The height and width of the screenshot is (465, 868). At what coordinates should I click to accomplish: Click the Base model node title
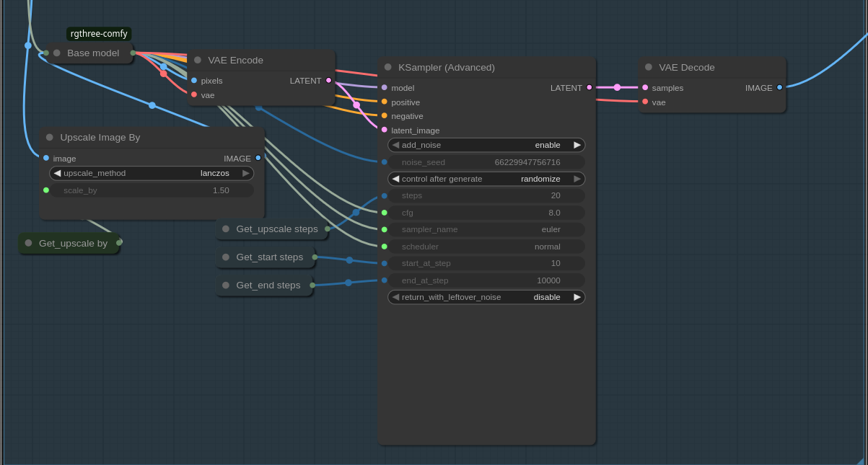[x=93, y=53]
